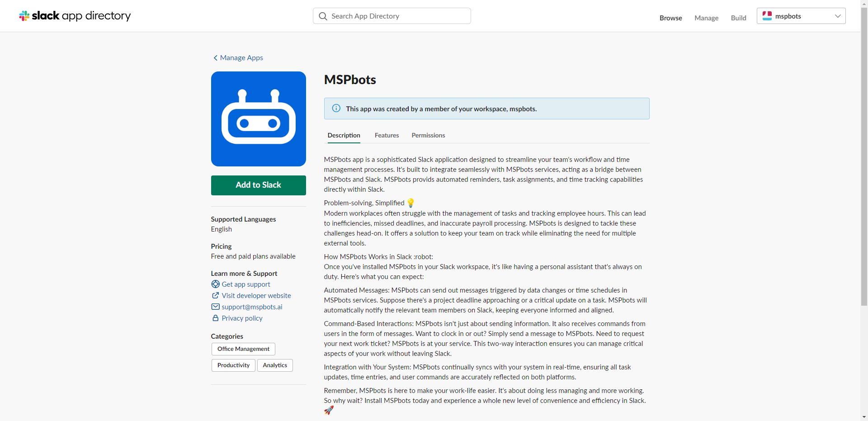Click the MSPbots robot app icon
868x421 pixels.
[258, 119]
